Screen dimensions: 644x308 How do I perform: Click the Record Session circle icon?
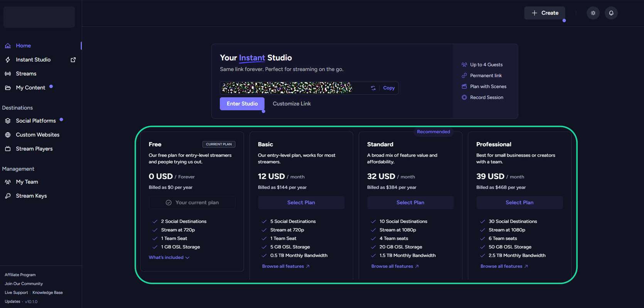464,98
